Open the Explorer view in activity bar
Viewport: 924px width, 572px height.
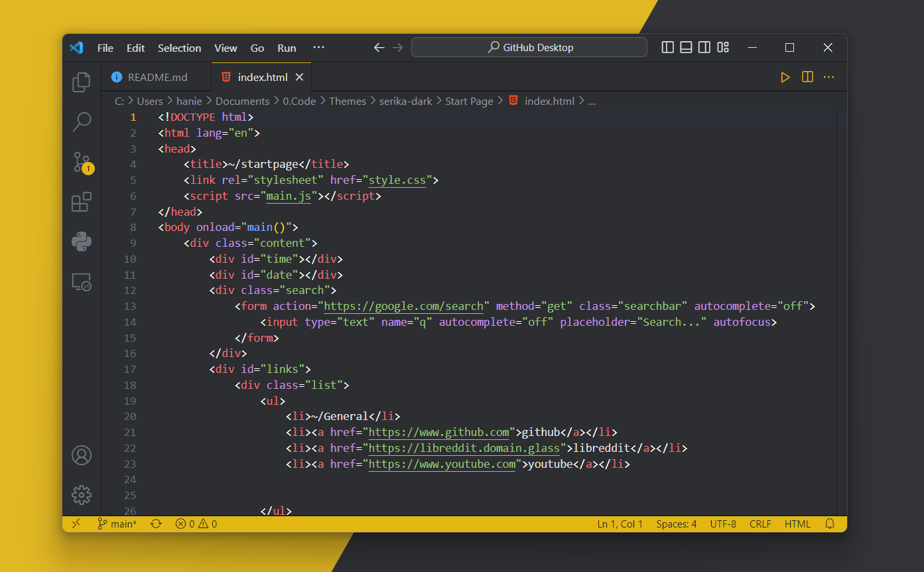pos(82,82)
